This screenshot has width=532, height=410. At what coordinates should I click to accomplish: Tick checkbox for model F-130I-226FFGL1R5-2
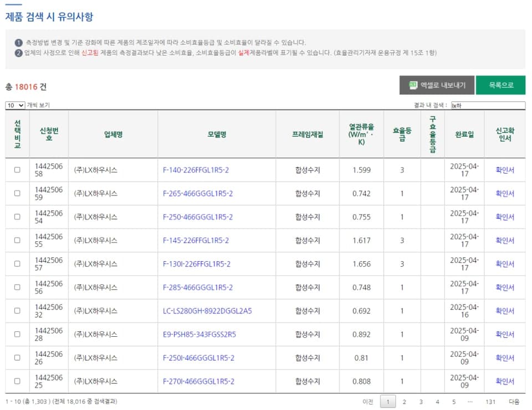17,264
